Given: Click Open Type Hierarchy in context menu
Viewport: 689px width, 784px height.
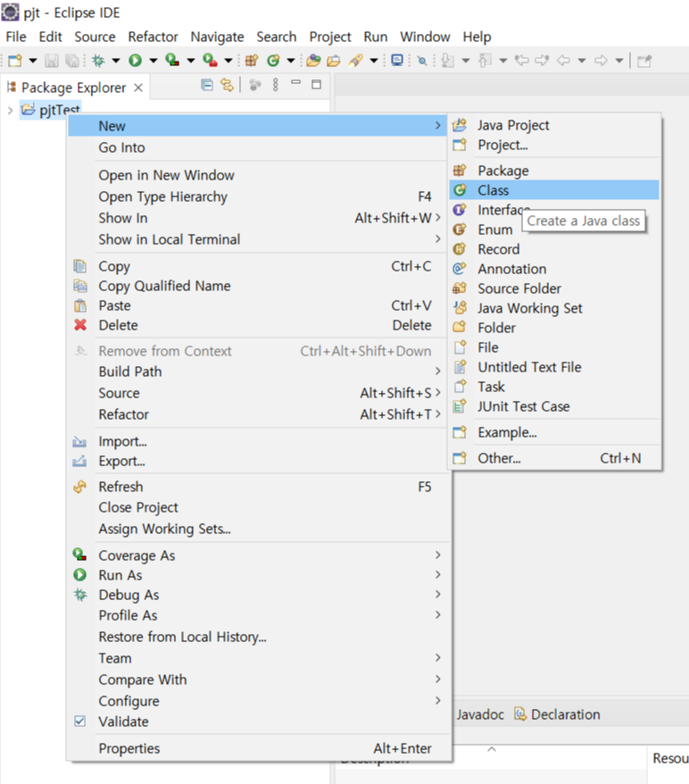Looking at the screenshot, I should pos(257,196).
